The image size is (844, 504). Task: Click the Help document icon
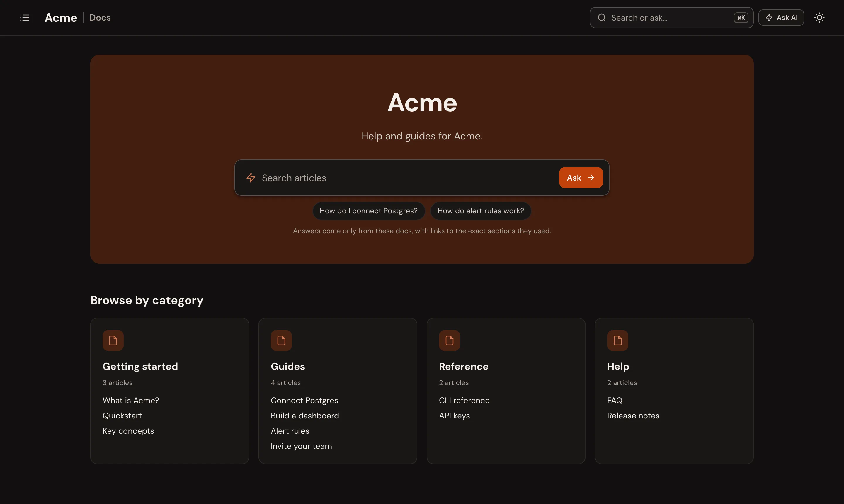pos(617,340)
